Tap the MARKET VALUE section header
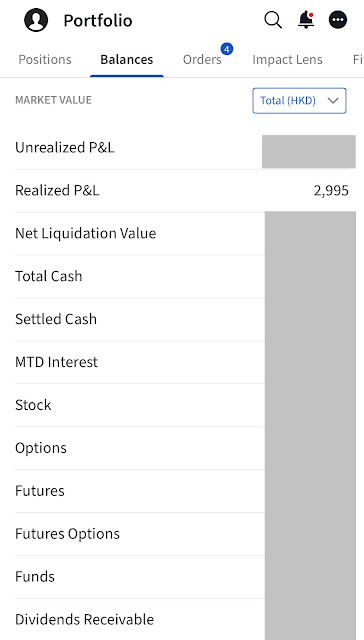The width and height of the screenshot is (364, 640). [53, 100]
